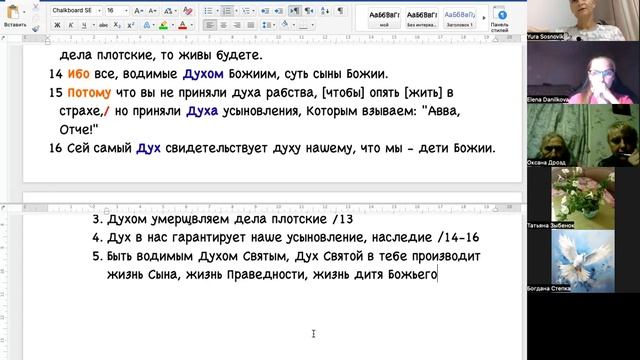Set right-to-left text direction
The width and height of the screenshot is (640, 360).
pos(309,11)
